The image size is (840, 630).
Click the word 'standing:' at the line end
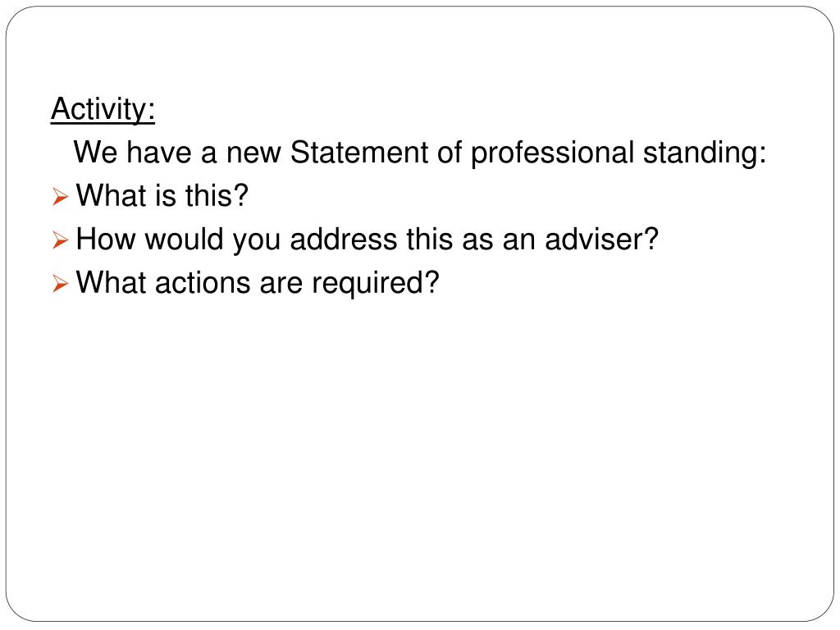705,153
